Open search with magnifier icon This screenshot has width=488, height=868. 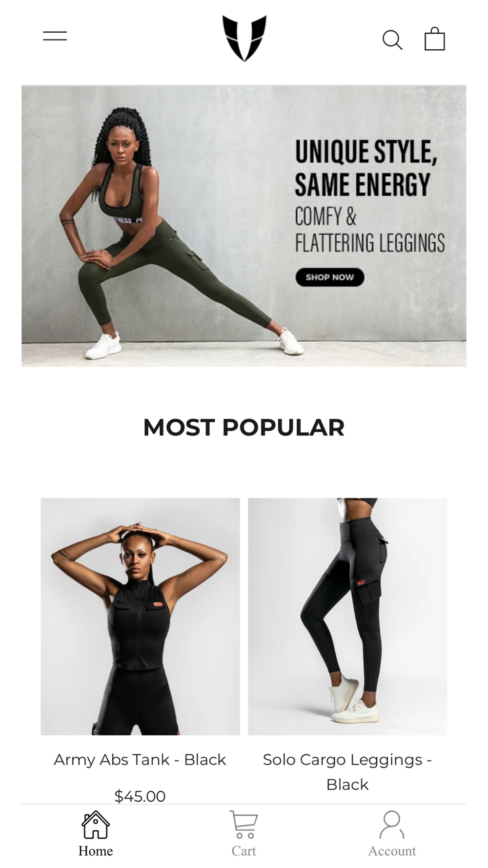click(x=392, y=40)
